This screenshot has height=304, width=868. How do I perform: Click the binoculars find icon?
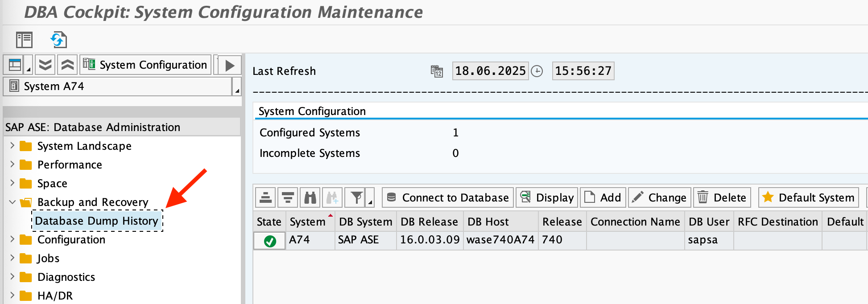point(310,197)
